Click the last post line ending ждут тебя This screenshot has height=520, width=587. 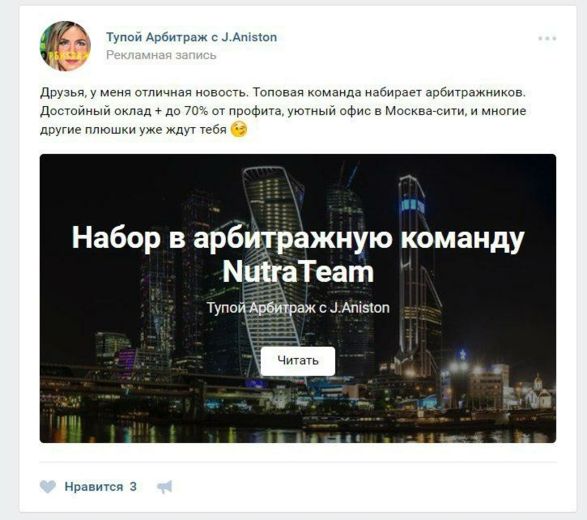pos(133,130)
